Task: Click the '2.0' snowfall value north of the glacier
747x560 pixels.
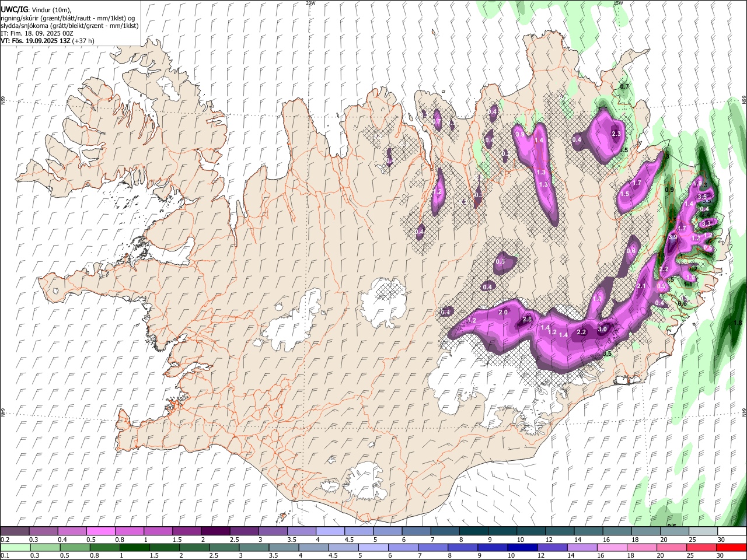Action: pos(503,312)
